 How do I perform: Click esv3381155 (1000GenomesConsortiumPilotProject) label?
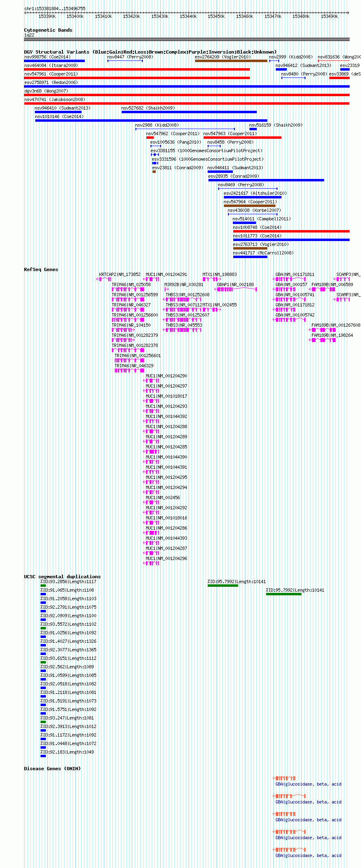click(206, 151)
